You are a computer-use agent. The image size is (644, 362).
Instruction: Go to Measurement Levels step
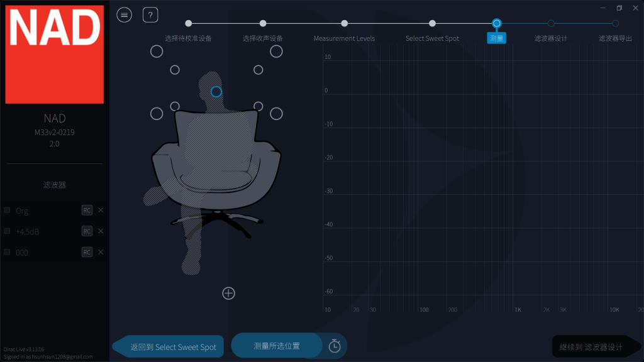click(x=344, y=38)
